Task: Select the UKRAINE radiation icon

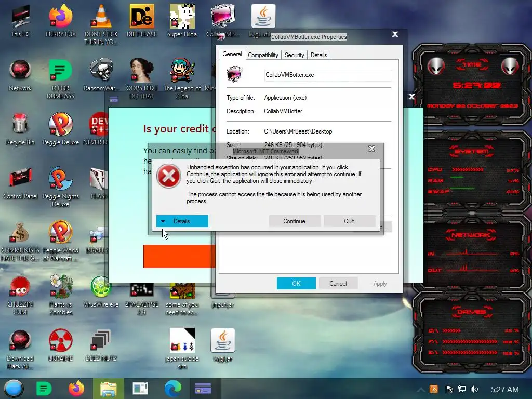Action: [61, 345]
